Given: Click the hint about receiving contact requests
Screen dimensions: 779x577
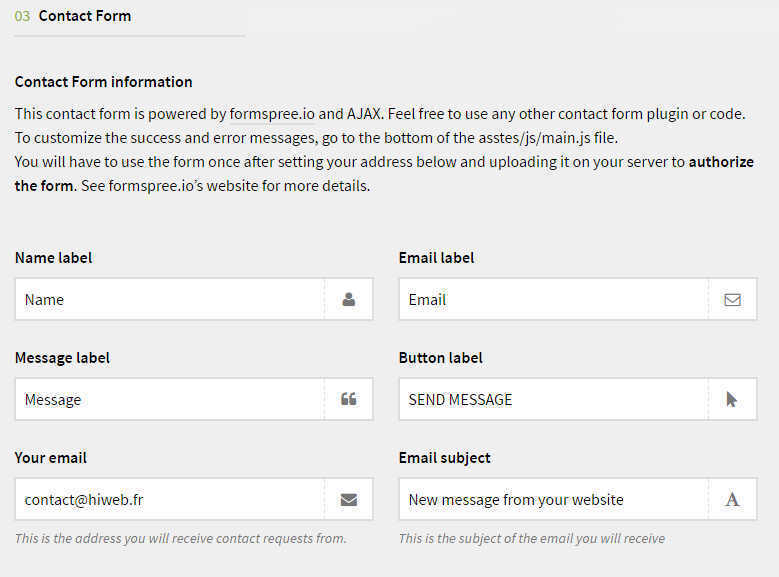Looking at the screenshot, I should click(x=180, y=538).
